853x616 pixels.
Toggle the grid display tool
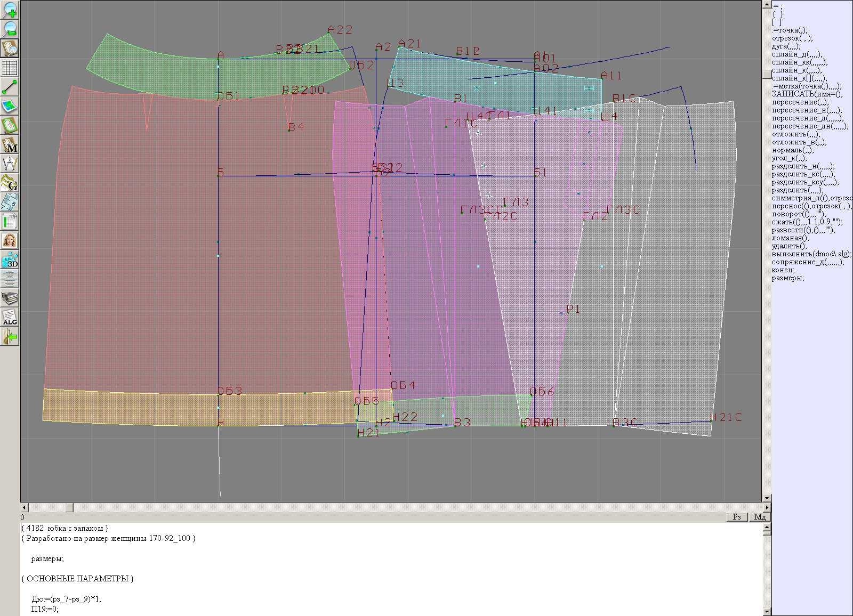[x=10, y=68]
